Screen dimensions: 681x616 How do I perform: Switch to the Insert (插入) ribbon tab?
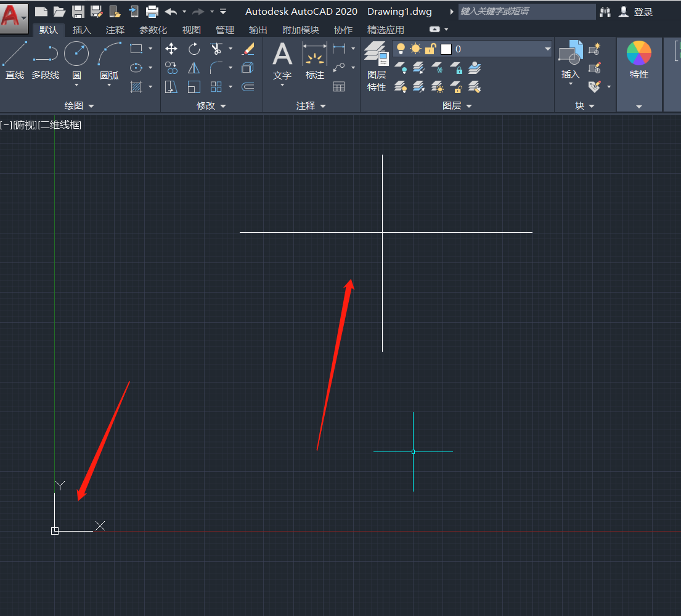point(81,30)
